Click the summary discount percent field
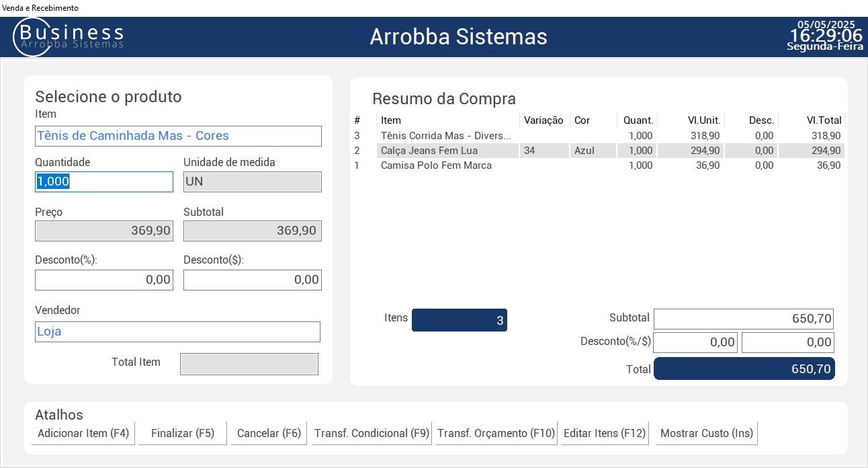This screenshot has width=868, height=468. 695,342
